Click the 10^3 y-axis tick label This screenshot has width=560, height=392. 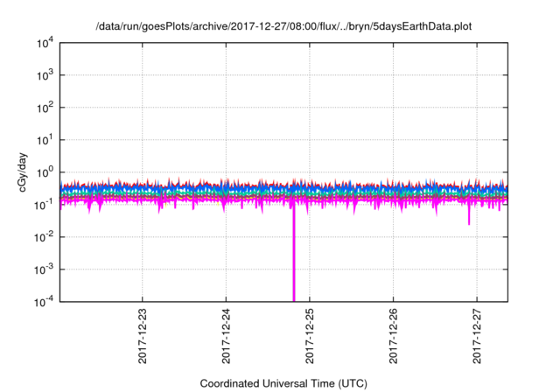coord(45,75)
